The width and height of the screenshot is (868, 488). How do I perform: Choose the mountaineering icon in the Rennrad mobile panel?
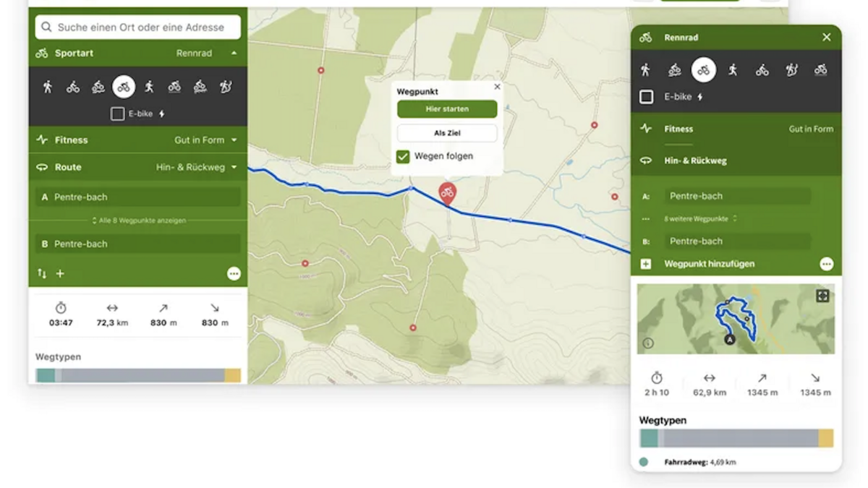coord(791,70)
